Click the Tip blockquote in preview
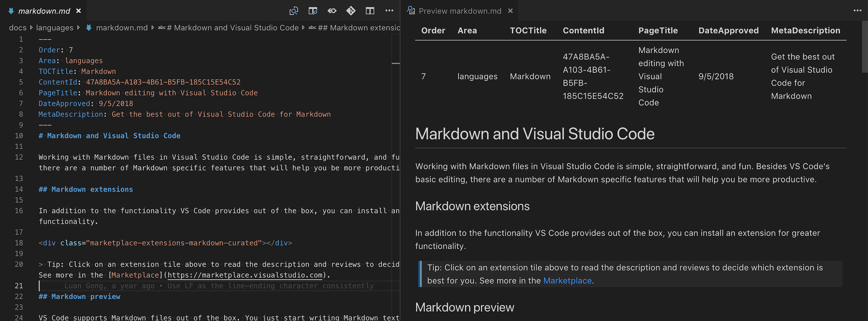Viewport: 868px width, 321px height. tap(630, 274)
